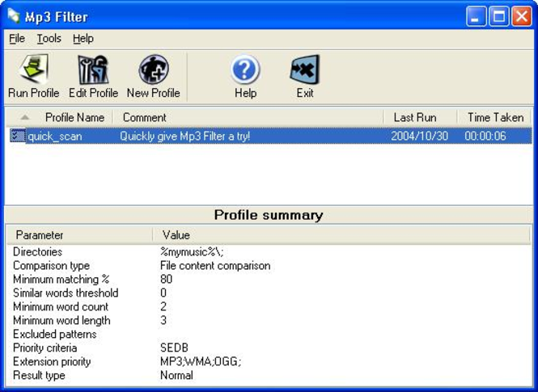The height and width of the screenshot is (392, 538).
Task: Select the Excluded patterns parameter
Action: (x=55, y=334)
